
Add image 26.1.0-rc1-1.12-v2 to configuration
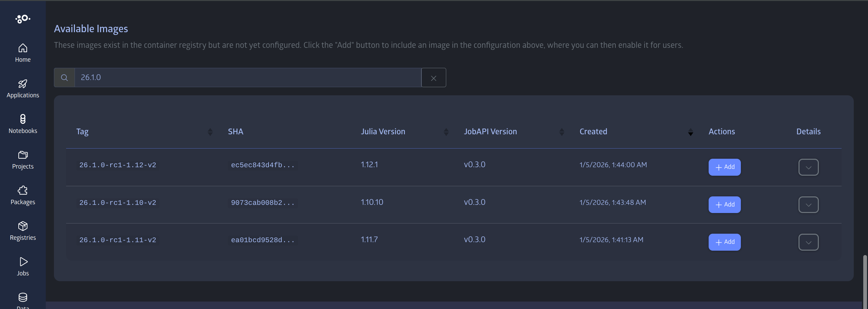[724, 167]
